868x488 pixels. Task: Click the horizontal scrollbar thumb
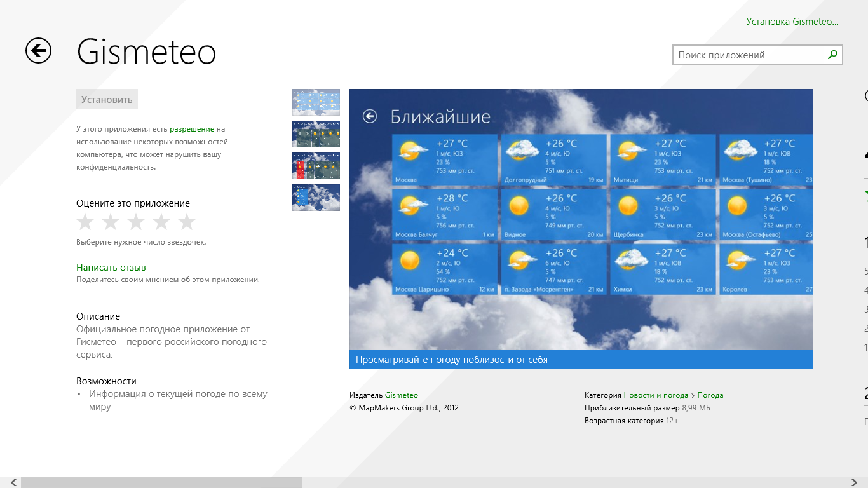(x=161, y=482)
